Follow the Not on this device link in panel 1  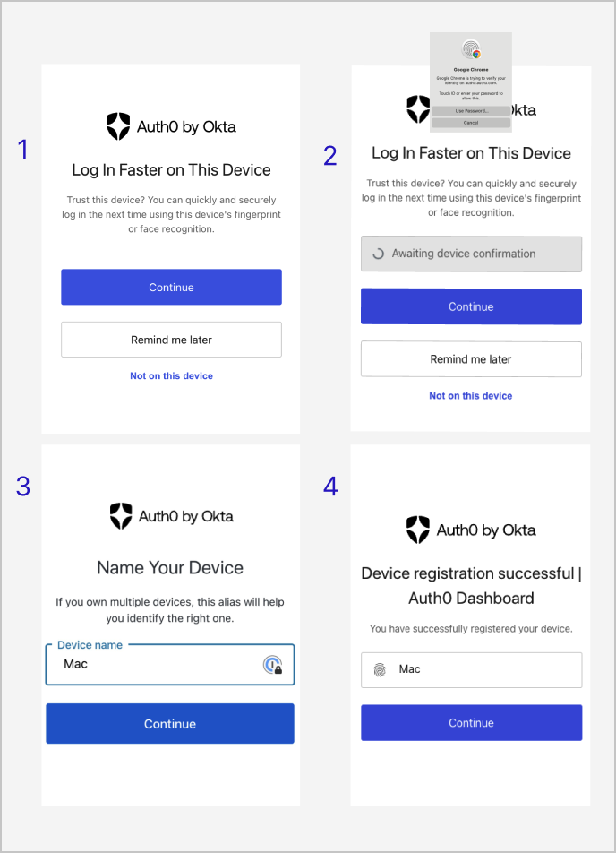[171, 376]
